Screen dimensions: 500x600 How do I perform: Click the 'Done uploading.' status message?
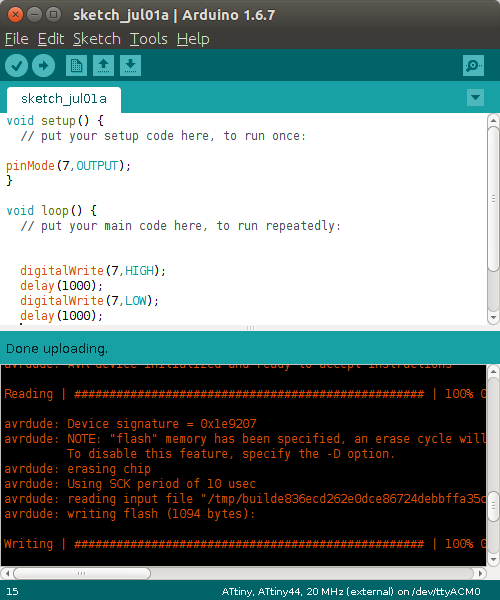[x=57, y=349]
